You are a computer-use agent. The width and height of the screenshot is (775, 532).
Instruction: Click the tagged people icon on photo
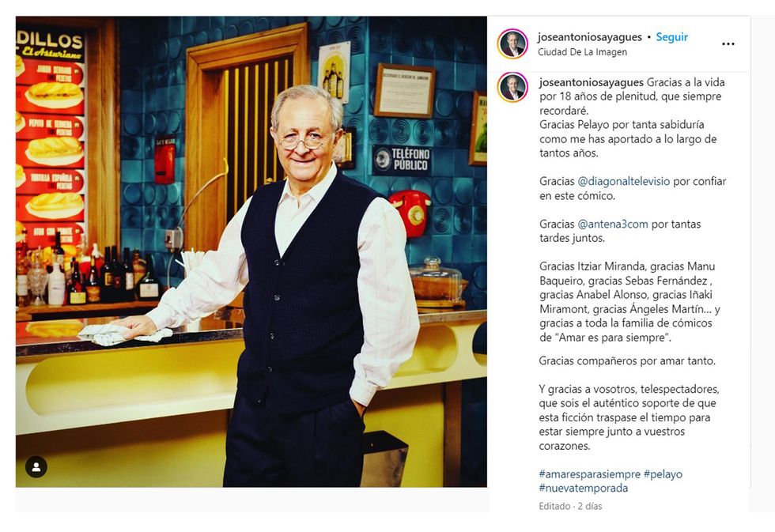click(36, 467)
